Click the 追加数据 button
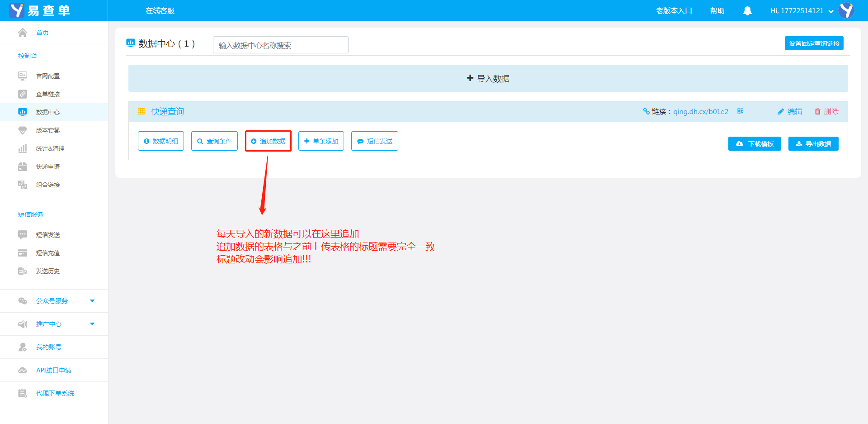This screenshot has height=424, width=868. point(268,141)
